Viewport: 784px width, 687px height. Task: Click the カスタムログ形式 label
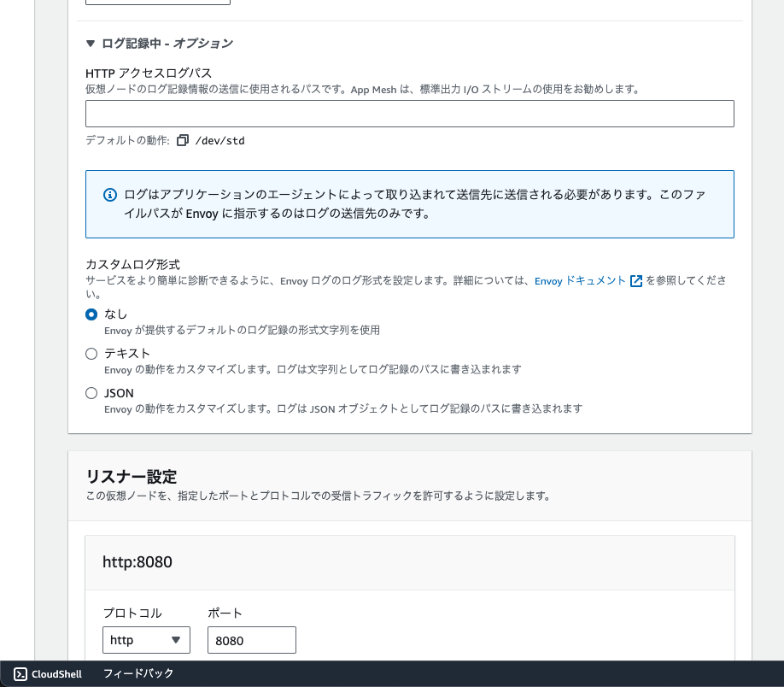click(x=132, y=264)
